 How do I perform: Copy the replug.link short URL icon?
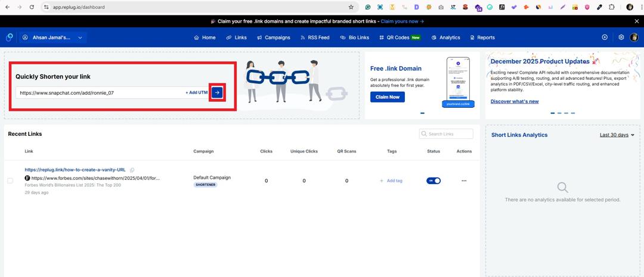[x=132, y=170]
